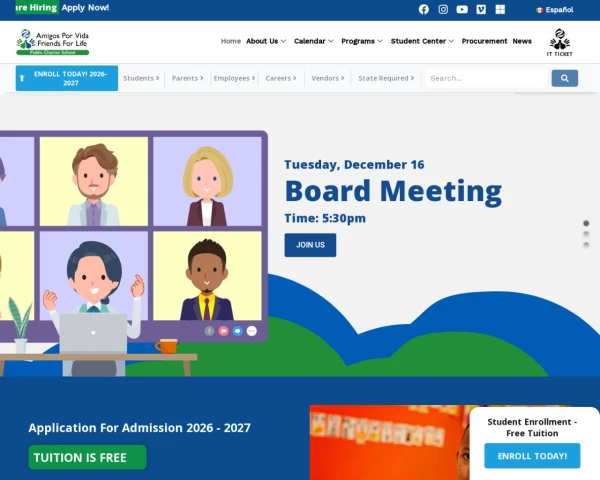
Task: Open the YouTube channel icon
Action: coord(462,9)
